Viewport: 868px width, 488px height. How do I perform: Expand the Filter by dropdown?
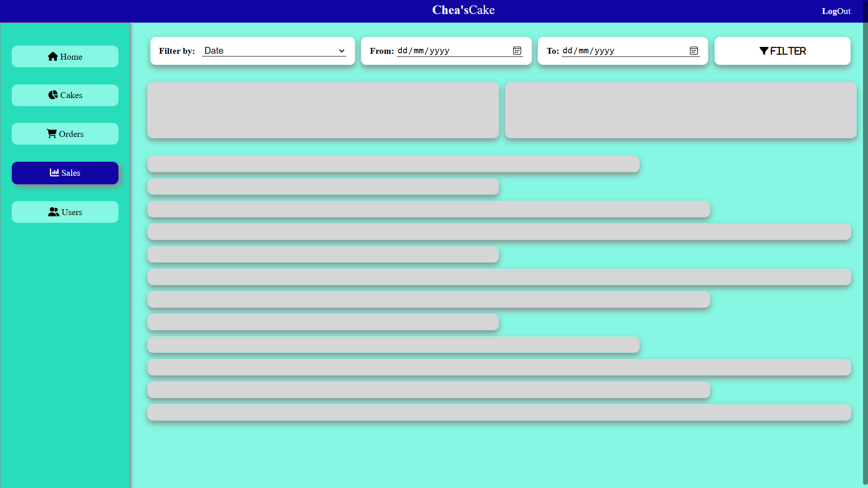[274, 51]
